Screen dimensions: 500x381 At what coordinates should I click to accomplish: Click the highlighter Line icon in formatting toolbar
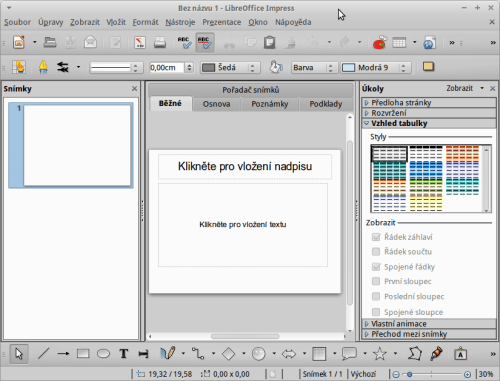click(43, 67)
